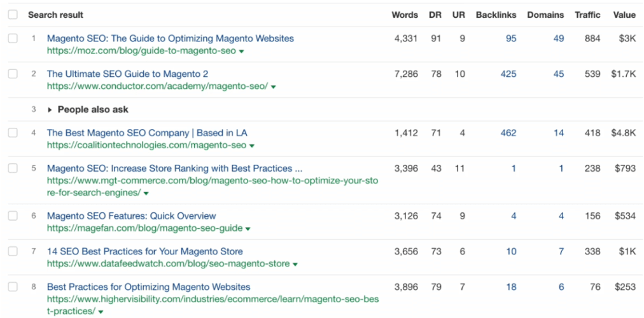Open the 462 backlinks count for coalitiontechnologies

[x=508, y=133]
